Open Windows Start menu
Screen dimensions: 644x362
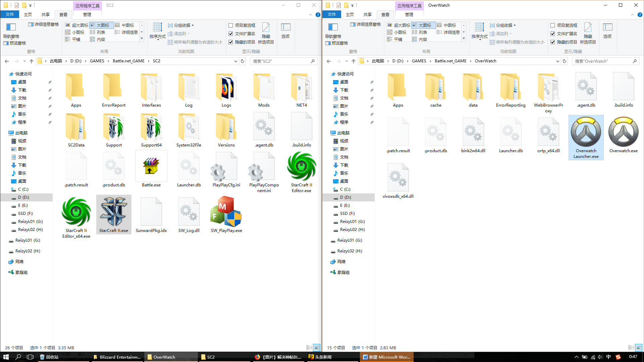(x=6, y=357)
